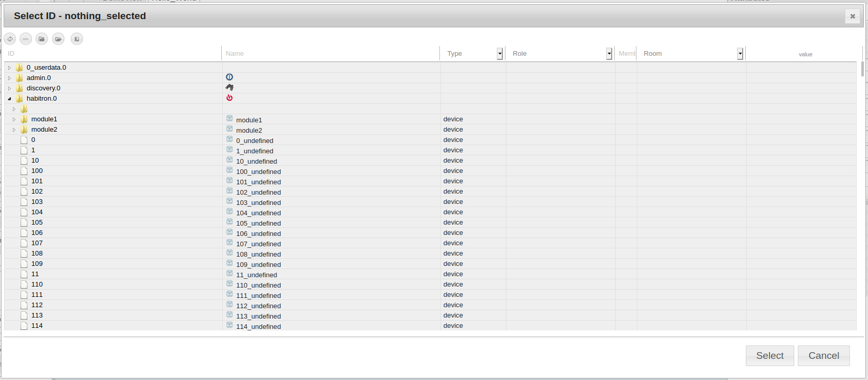Click the module1 folder icon
The image size is (868, 380).
24,119
